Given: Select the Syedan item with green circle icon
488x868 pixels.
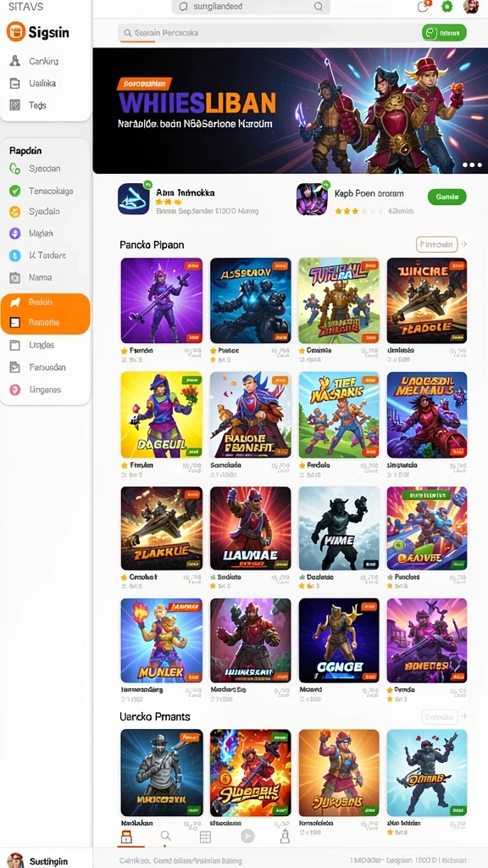Looking at the screenshot, I should coord(46,169).
